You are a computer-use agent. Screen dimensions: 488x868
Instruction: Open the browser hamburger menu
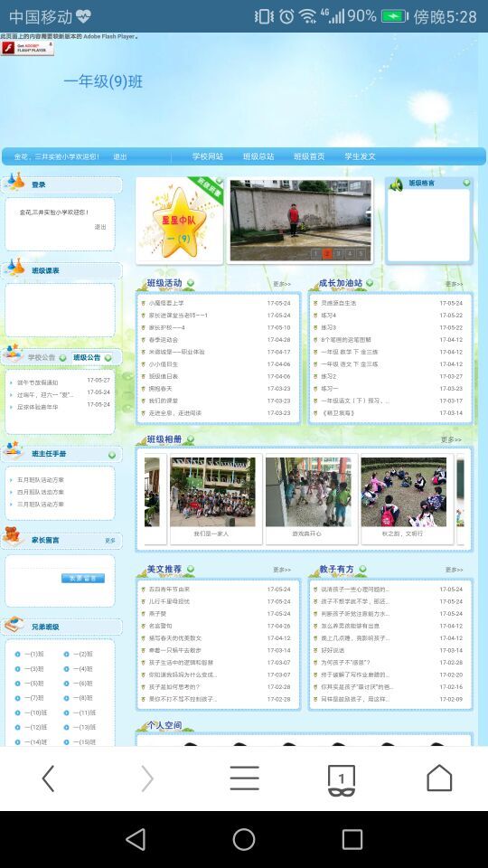(x=245, y=778)
